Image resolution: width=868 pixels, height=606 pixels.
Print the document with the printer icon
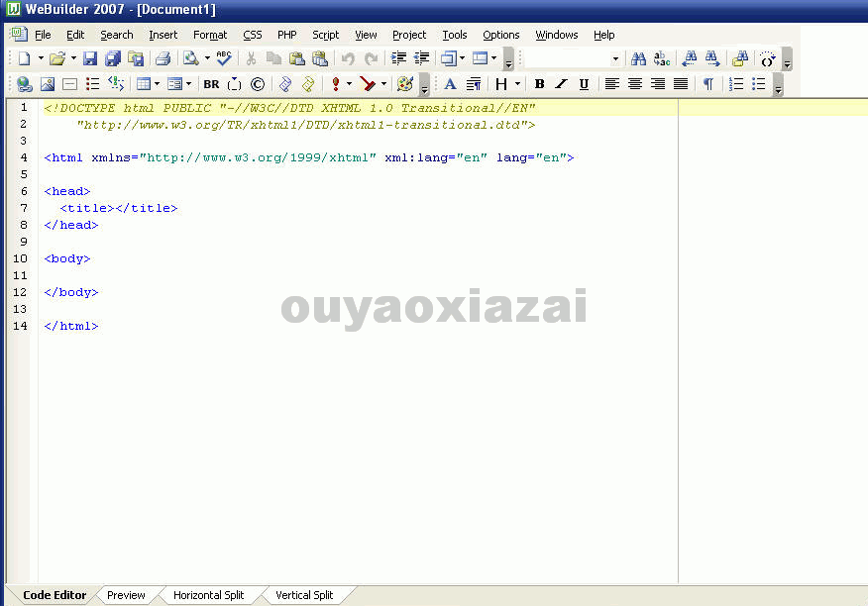click(x=163, y=58)
